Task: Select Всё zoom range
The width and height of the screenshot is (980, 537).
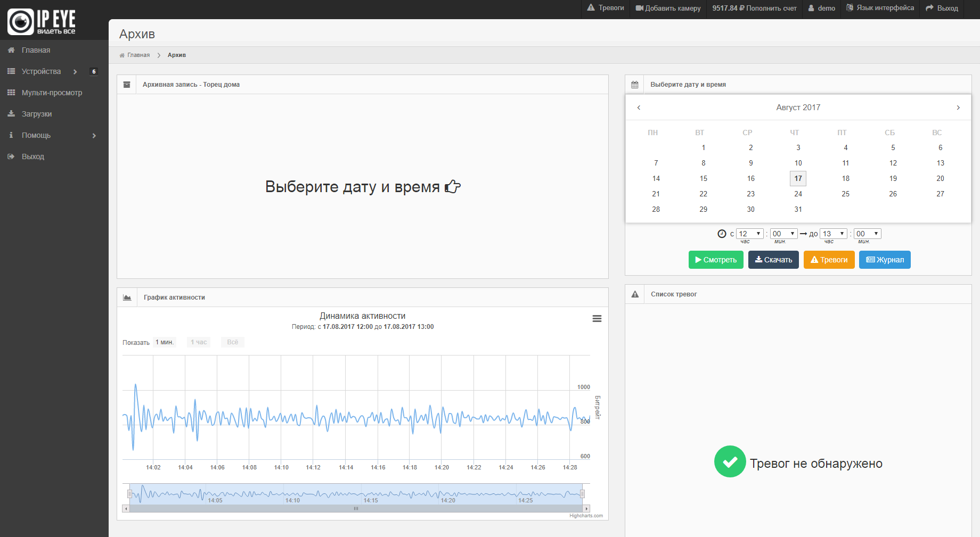Action: [x=232, y=342]
